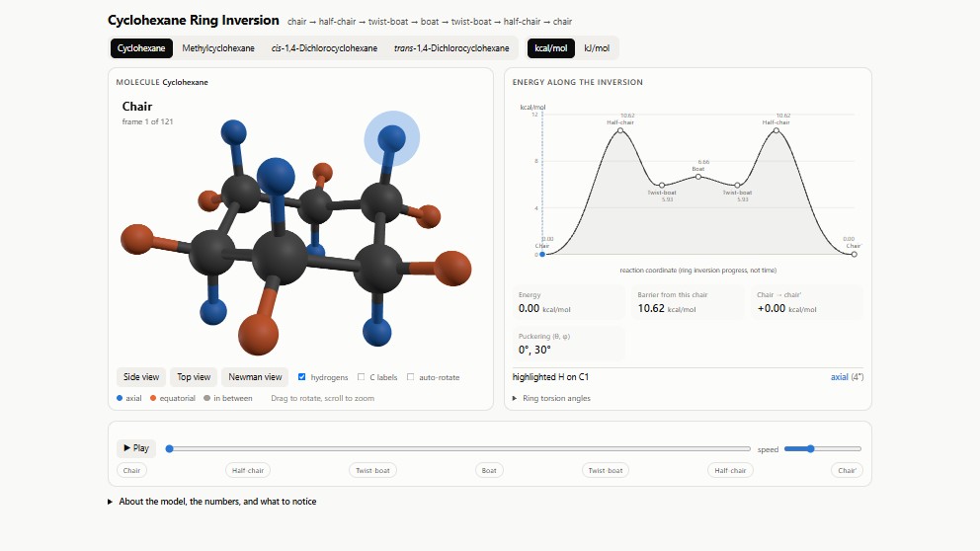Click the frame progress slider track
The width and height of the screenshot is (980, 551).
pyautogui.click(x=459, y=448)
